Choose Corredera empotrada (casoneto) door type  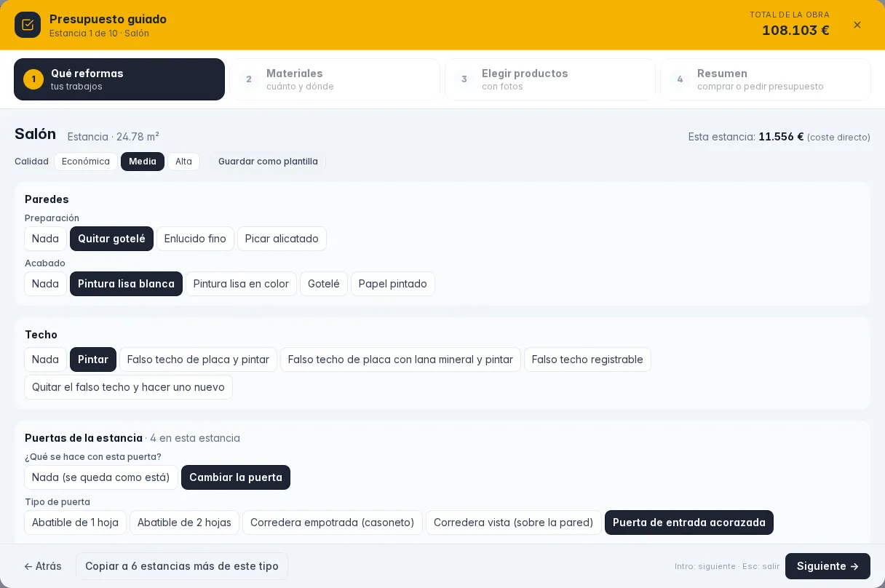pos(333,523)
